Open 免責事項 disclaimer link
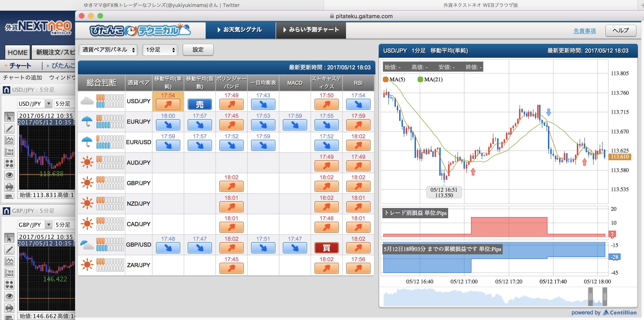 point(585,31)
